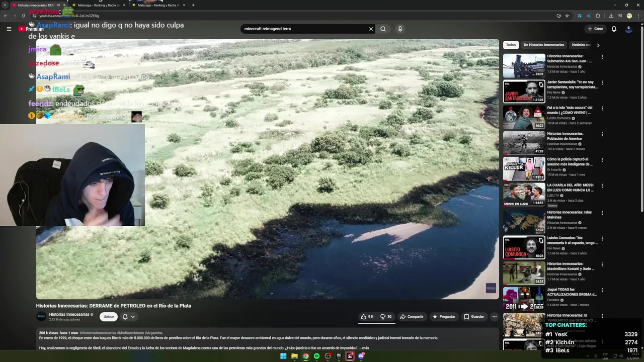Open options for Maximiliano Kosteki video
This screenshot has width=644, height=362.
pyautogui.click(x=602, y=264)
